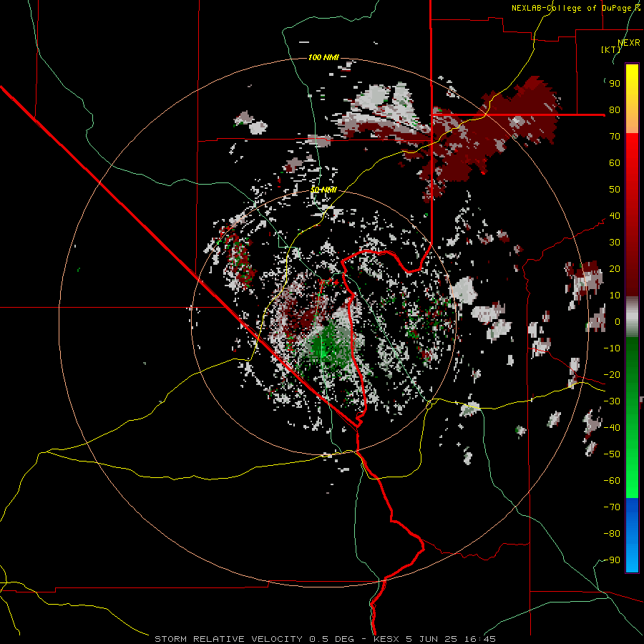The width and height of the screenshot is (644, 644).
Task: Click the -90 value on velocity scale
Action: pyautogui.click(x=612, y=560)
